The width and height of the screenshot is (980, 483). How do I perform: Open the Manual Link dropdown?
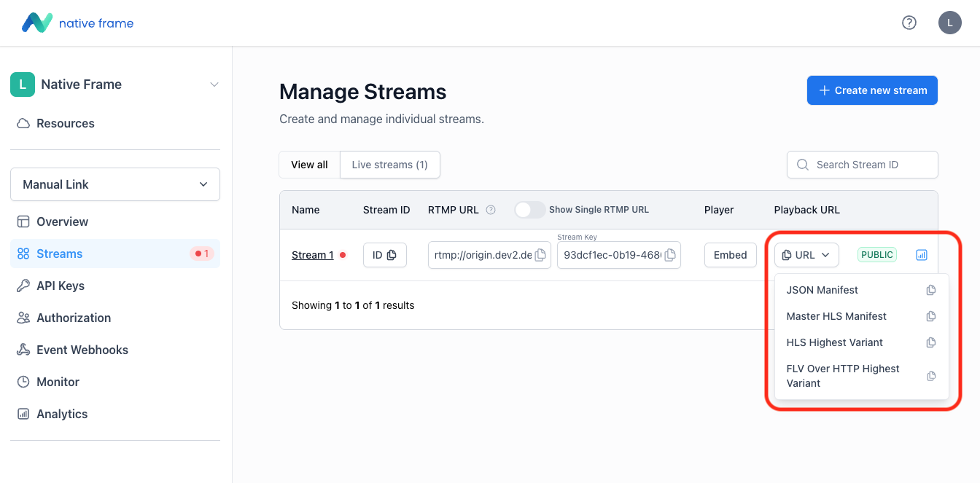click(x=115, y=184)
